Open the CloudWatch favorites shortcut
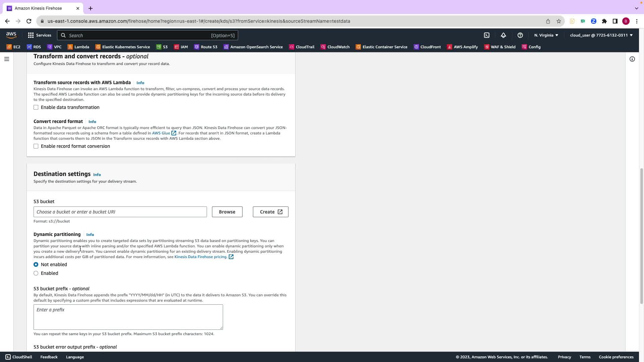This screenshot has height=362, width=644. (335, 47)
